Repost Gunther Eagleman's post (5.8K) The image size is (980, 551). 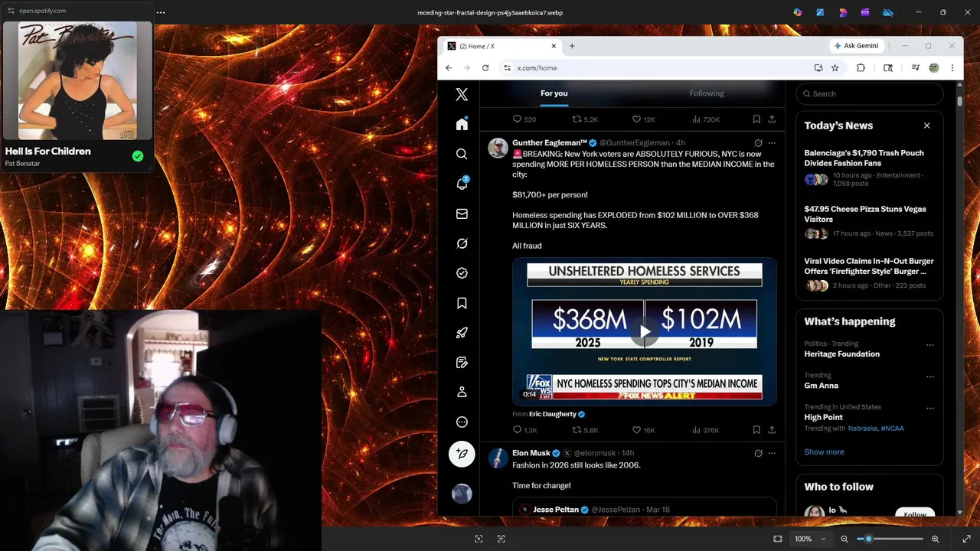tap(586, 430)
